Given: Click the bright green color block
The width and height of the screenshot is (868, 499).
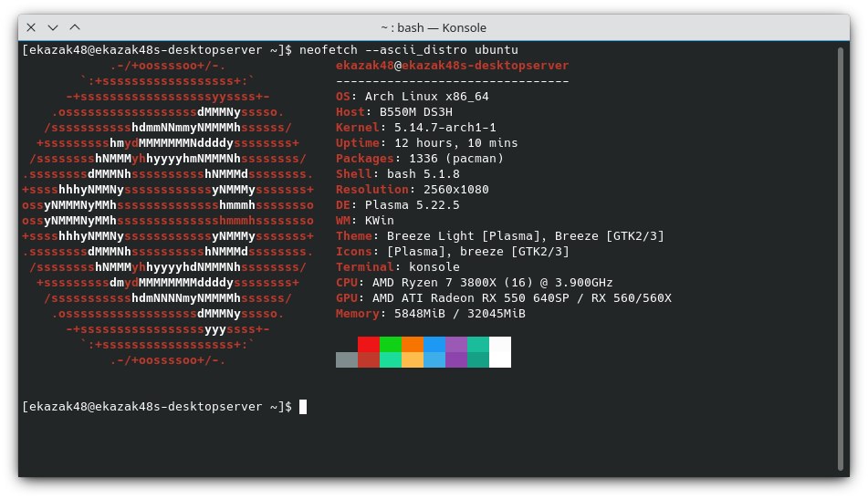Looking at the screenshot, I should coord(391,344).
